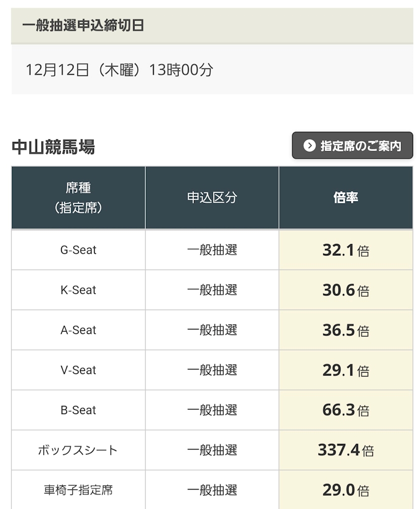
Task: Select the 66.3倍 odds value for B-Seat
Action: [x=345, y=410]
